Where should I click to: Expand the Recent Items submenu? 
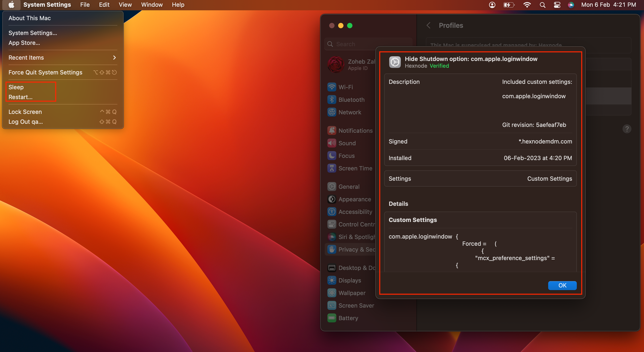[63, 58]
